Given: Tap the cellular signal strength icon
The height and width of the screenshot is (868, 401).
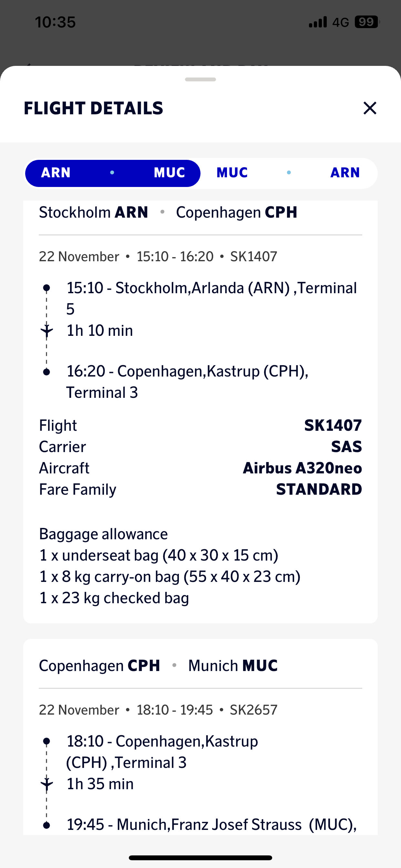Looking at the screenshot, I should coord(318,22).
